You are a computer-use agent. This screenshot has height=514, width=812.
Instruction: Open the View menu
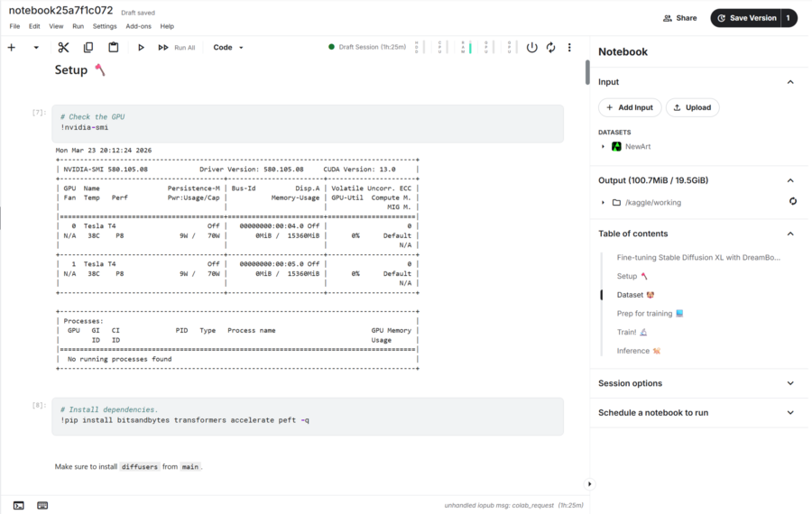coord(56,26)
